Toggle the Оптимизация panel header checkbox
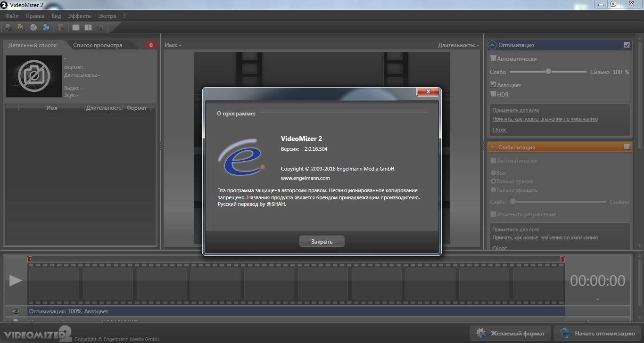Image resolution: width=644 pixels, height=343 pixels. [x=627, y=45]
